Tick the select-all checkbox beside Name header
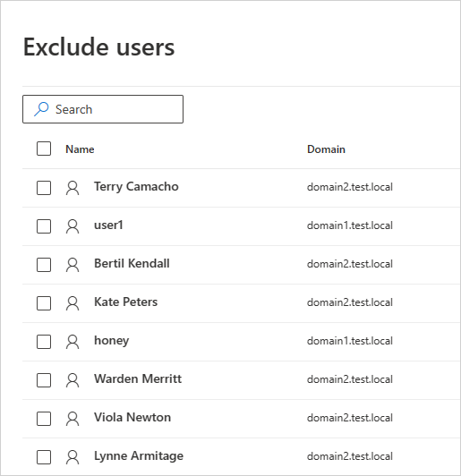Viewport: 461px width, 476px height. [44, 149]
